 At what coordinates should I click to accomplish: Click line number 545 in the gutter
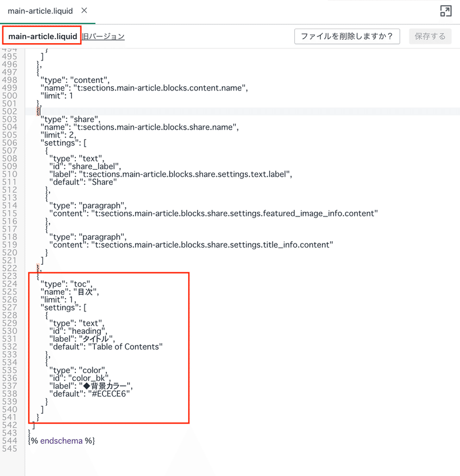(x=9, y=449)
